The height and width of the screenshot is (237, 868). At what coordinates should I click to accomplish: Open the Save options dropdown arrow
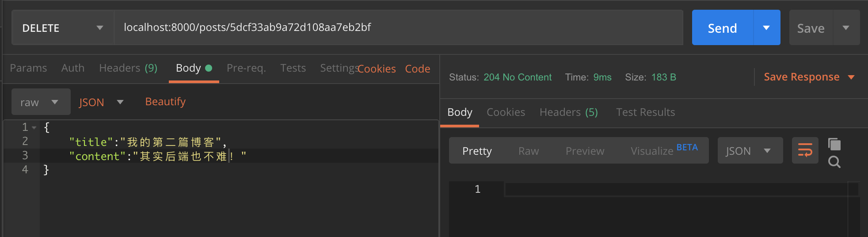coord(846,28)
